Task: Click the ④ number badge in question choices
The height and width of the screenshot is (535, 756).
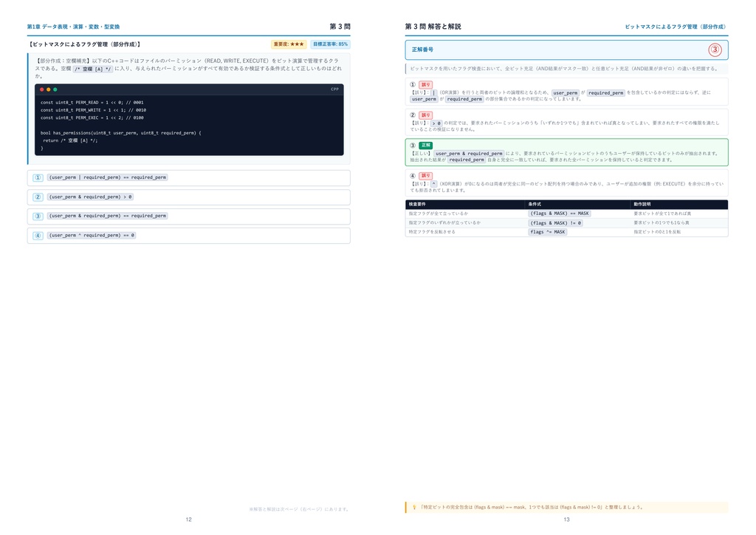Action: [38, 236]
